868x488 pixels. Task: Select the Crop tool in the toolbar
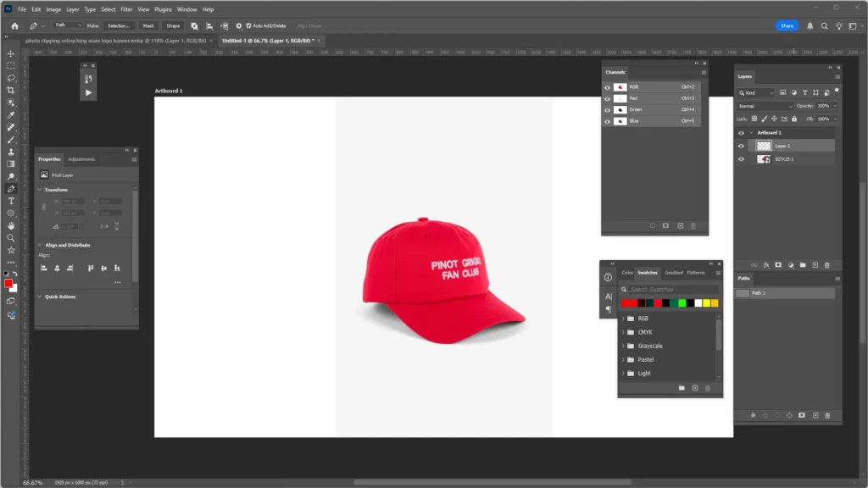(x=11, y=90)
